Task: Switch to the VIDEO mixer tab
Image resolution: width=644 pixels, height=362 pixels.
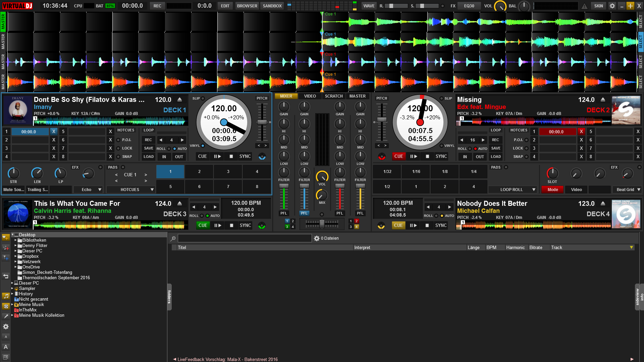Action: (310, 96)
